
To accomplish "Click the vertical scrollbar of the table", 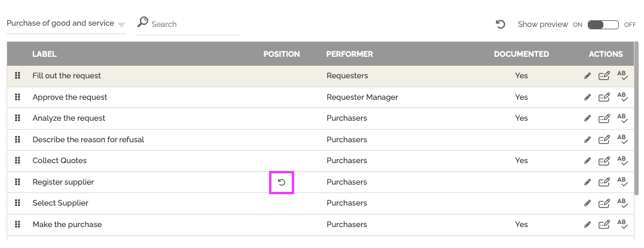I will pyautogui.click(x=637, y=119).
